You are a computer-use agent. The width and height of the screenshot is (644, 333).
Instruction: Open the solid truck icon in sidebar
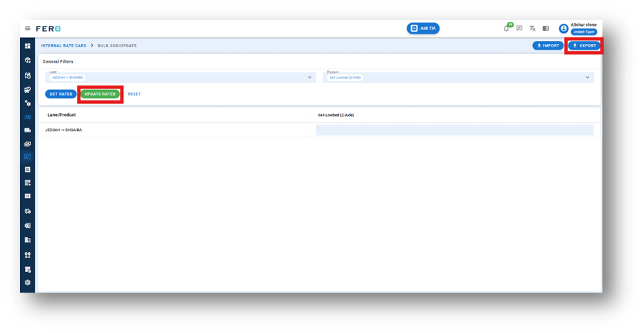click(27, 130)
